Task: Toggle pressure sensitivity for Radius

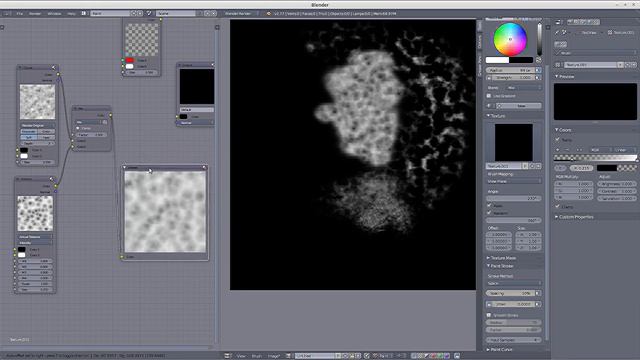Action: click(x=538, y=70)
